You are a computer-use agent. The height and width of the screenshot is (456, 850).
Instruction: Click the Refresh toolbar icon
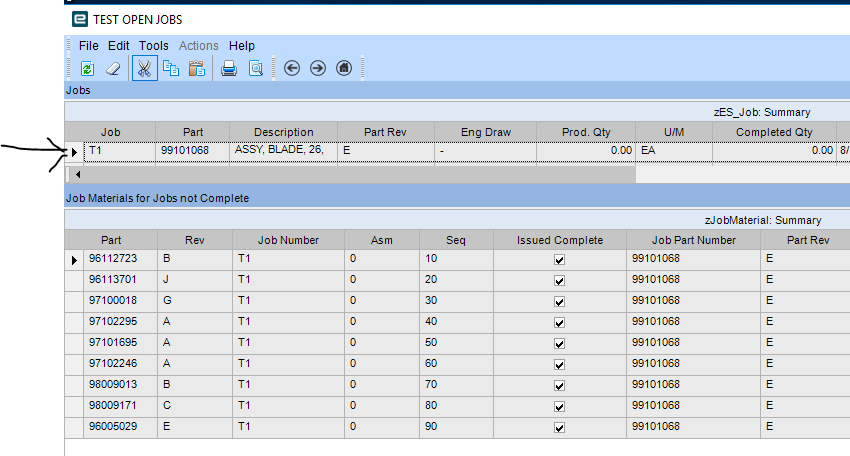tap(87, 68)
